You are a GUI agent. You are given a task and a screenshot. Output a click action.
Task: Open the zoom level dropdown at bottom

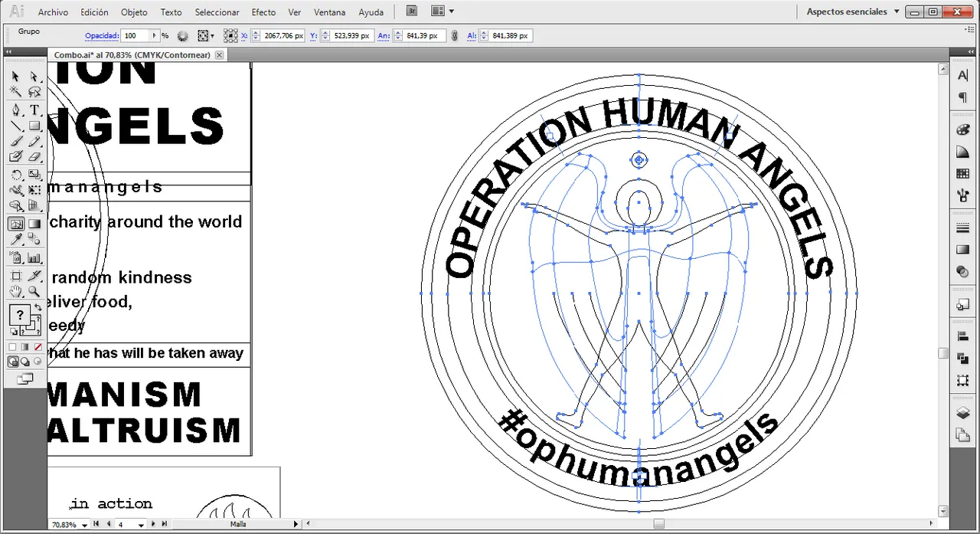tap(84, 525)
